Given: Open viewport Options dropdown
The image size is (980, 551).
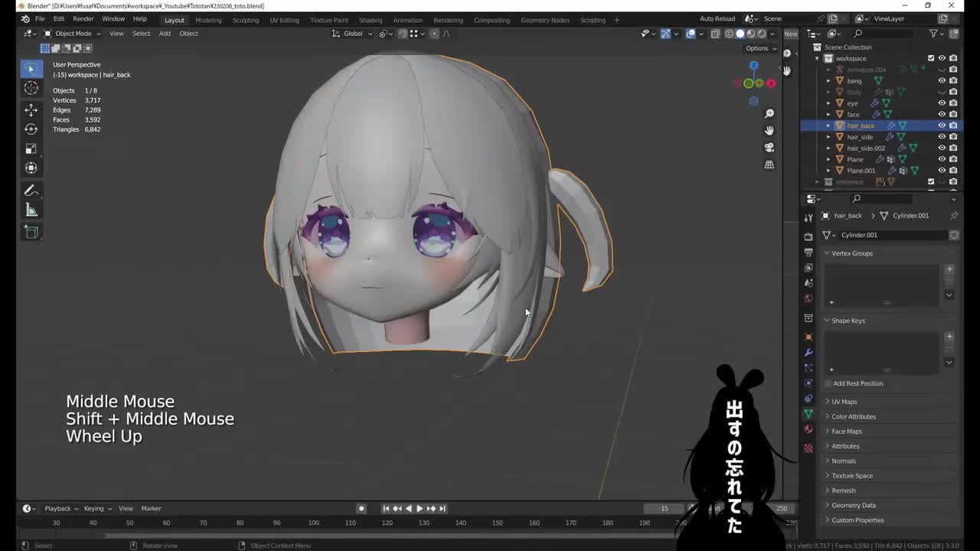Looking at the screenshot, I should 759,48.
